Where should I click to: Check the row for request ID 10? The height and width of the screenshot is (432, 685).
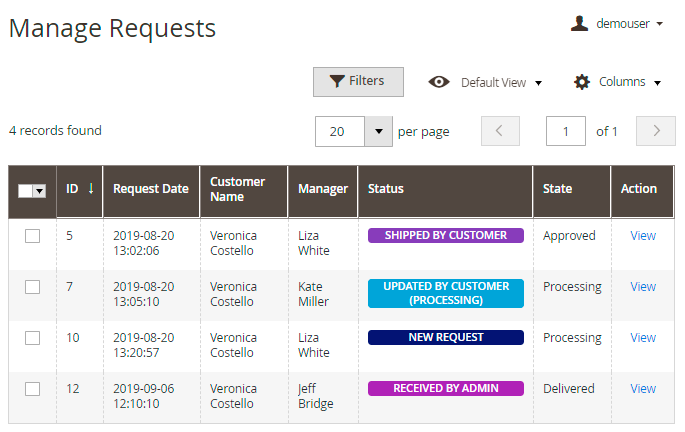click(x=32, y=338)
